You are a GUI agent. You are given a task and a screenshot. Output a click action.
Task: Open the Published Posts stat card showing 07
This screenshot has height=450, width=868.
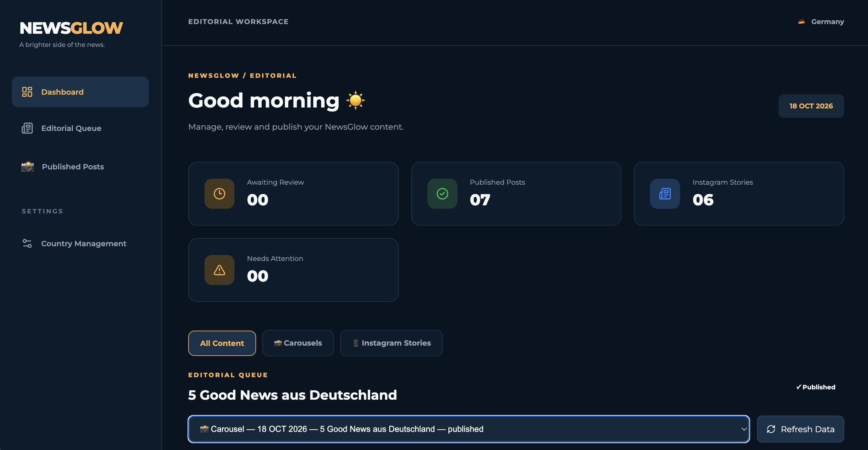coord(516,194)
